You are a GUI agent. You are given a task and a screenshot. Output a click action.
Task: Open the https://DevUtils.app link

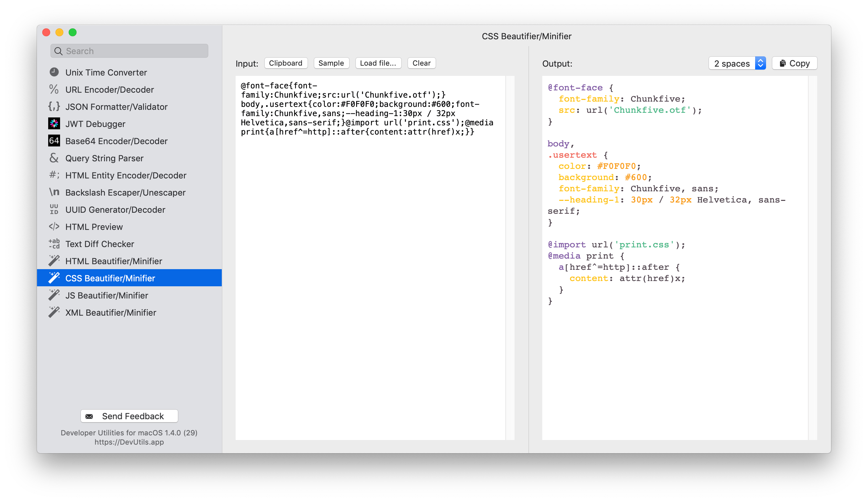129,442
